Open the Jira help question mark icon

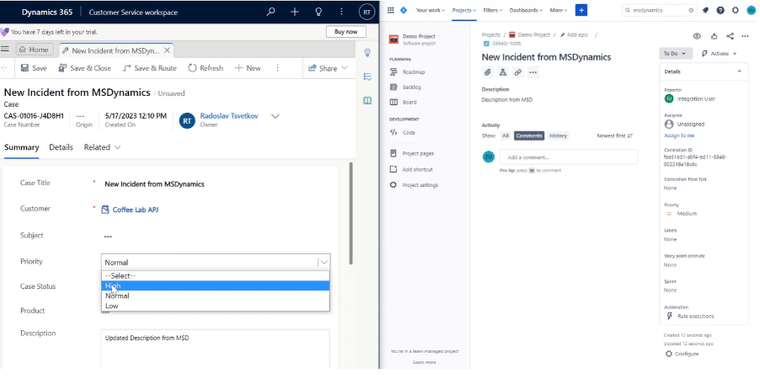[x=720, y=10]
